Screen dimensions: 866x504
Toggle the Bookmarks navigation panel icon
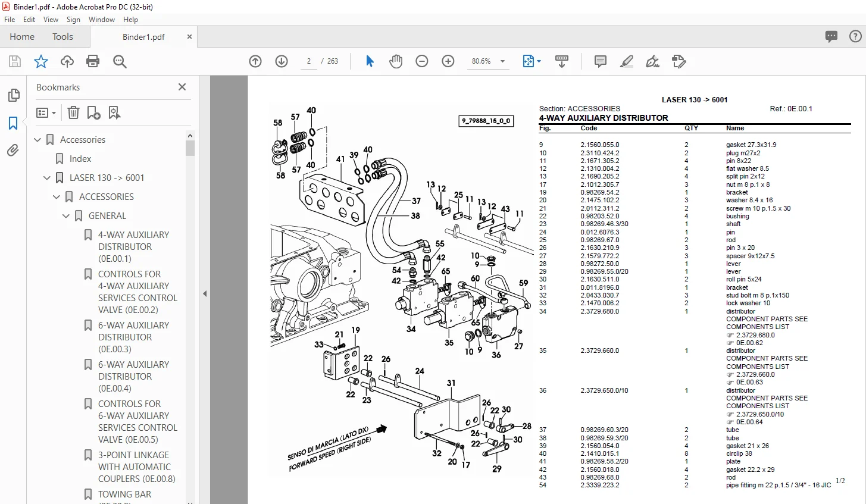pyautogui.click(x=13, y=123)
